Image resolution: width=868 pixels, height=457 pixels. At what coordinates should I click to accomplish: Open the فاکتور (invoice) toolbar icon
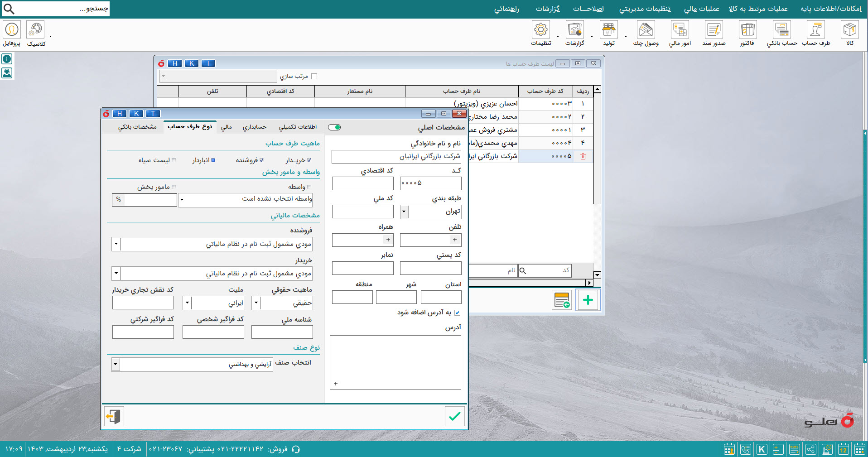coord(747,32)
